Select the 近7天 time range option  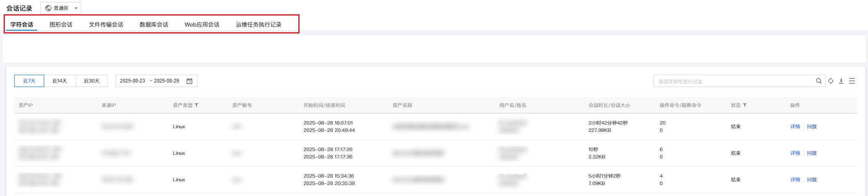[x=29, y=81]
